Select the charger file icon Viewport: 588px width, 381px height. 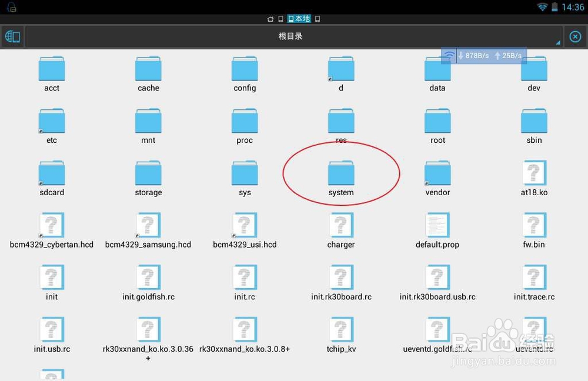[x=341, y=226]
